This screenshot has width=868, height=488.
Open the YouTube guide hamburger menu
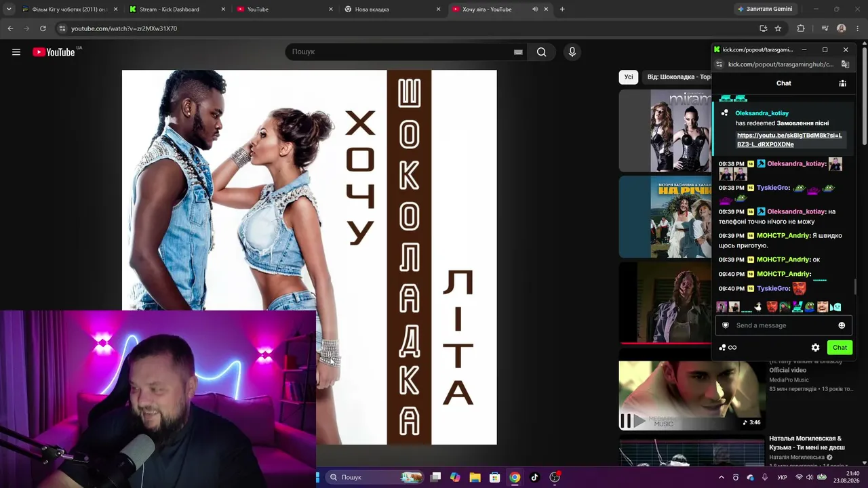pos(16,52)
